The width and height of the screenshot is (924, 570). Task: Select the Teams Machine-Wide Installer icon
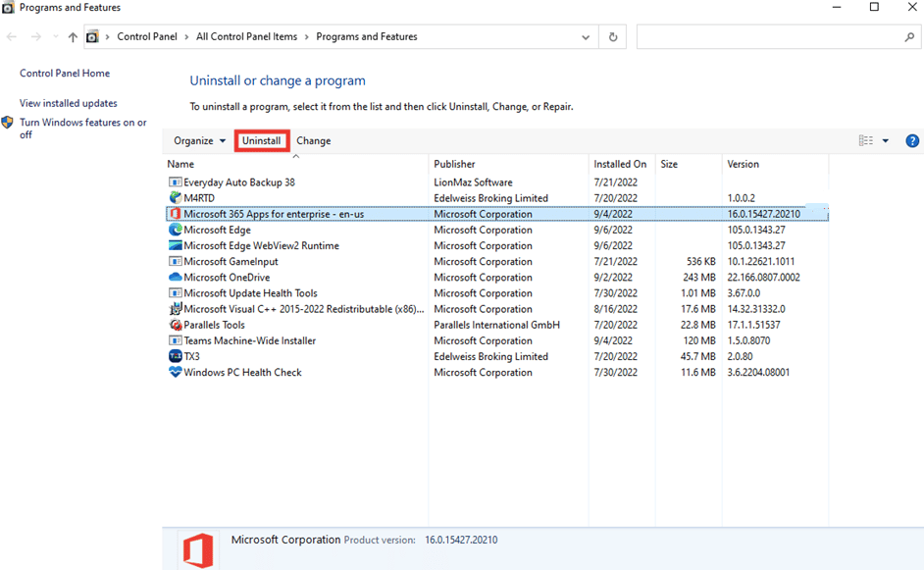tap(175, 340)
